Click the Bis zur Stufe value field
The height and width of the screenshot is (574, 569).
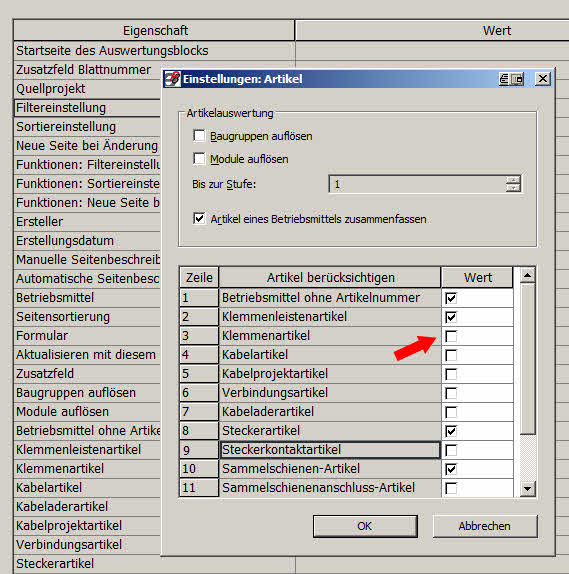click(417, 184)
